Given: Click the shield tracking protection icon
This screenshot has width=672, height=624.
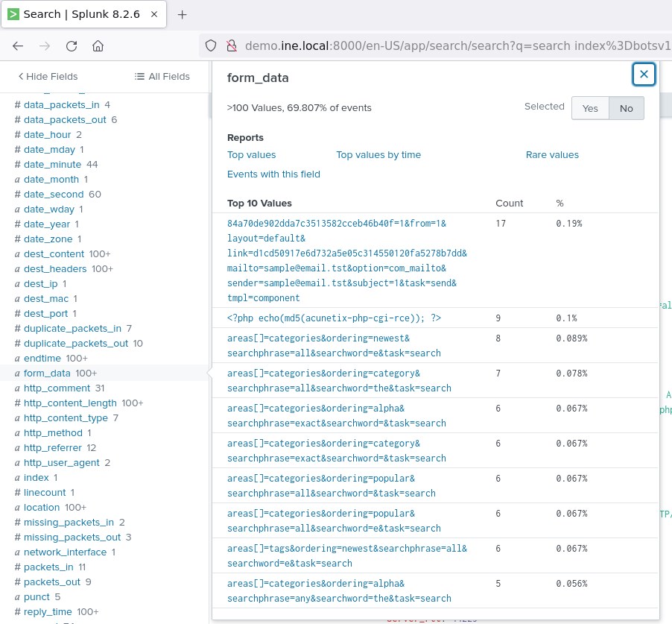Looking at the screenshot, I should pyautogui.click(x=211, y=46).
